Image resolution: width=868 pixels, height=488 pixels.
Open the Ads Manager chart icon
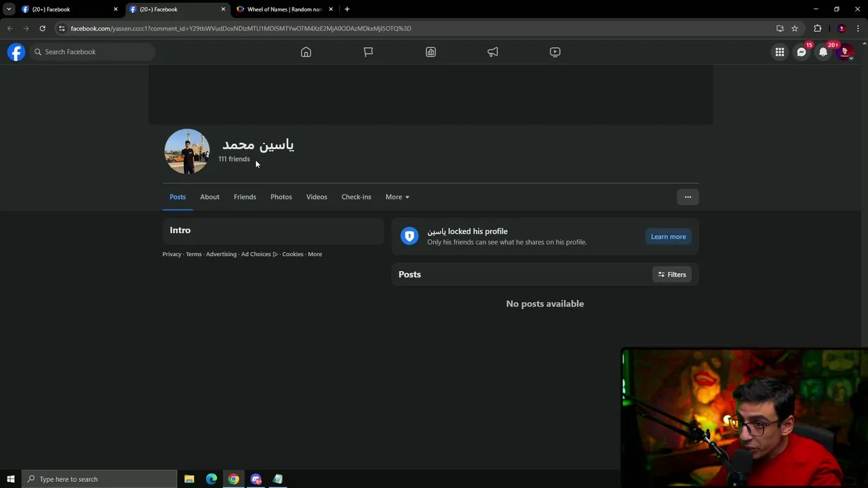[431, 52]
